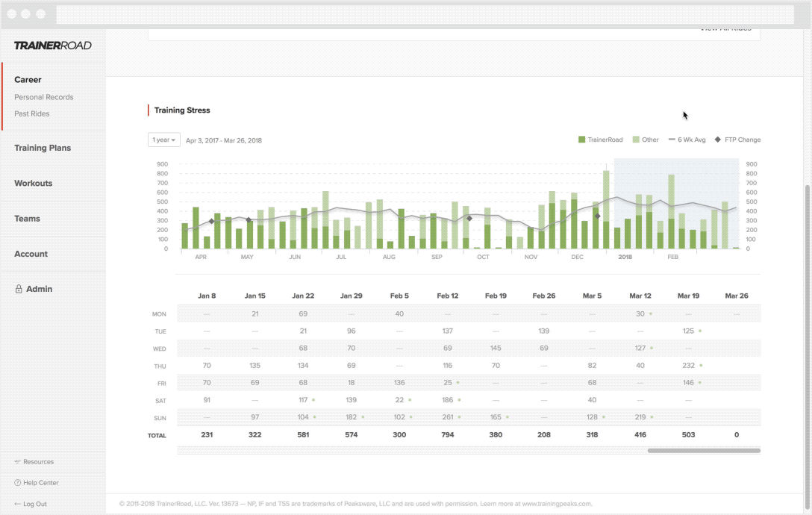This screenshot has width=812, height=515.
Task: Click the 261 TSS value on Sunday
Action: click(x=448, y=417)
